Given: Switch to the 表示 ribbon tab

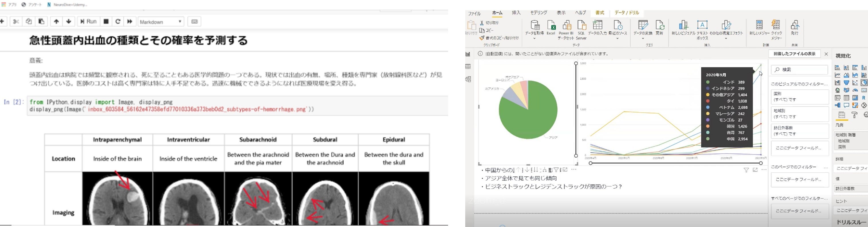Looking at the screenshot, I should 561,13.
